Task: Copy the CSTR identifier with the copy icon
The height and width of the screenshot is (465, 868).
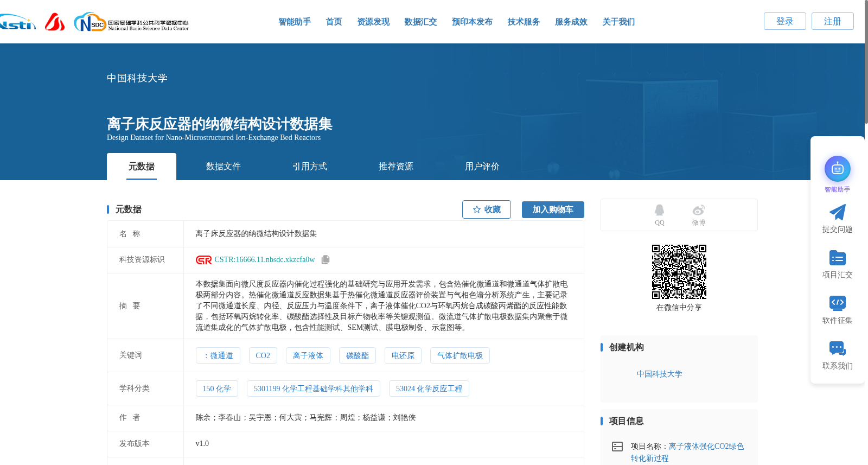Action: click(x=325, y=260)
